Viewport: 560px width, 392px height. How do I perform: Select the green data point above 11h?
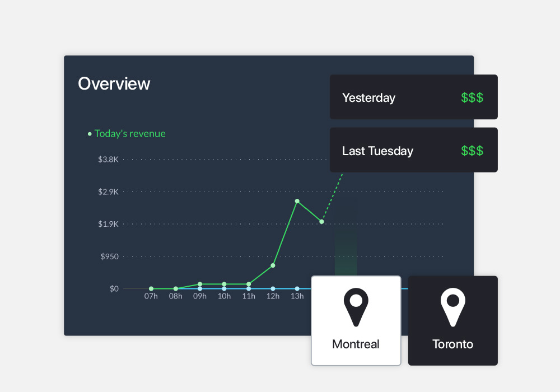[x=249, y=284]
